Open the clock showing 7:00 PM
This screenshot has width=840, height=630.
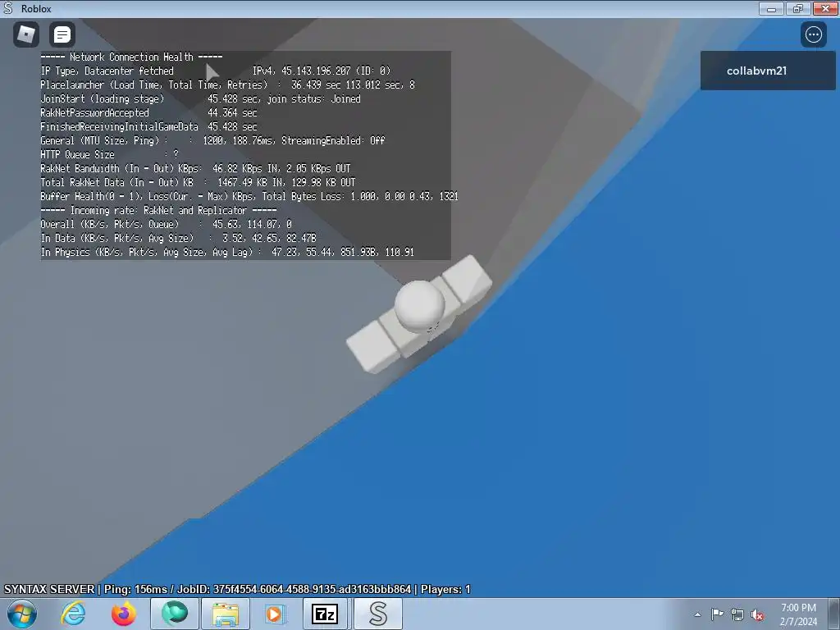tap(798, 614)
